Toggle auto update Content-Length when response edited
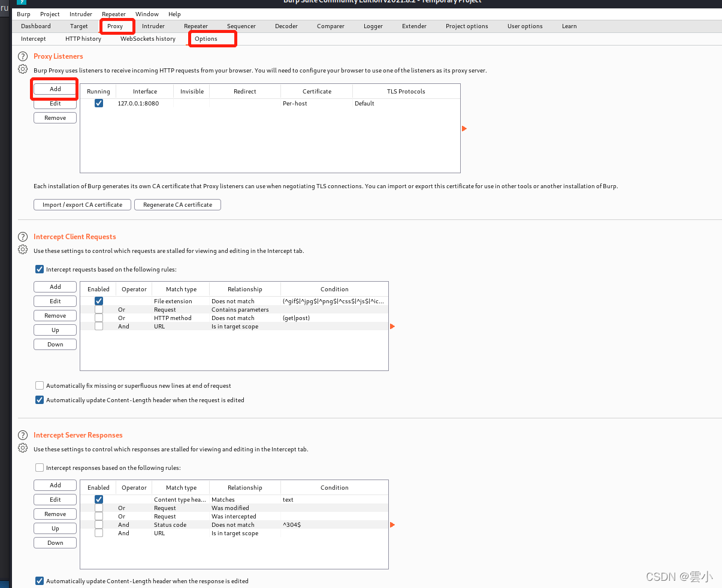722x588 pixels. 40,581
